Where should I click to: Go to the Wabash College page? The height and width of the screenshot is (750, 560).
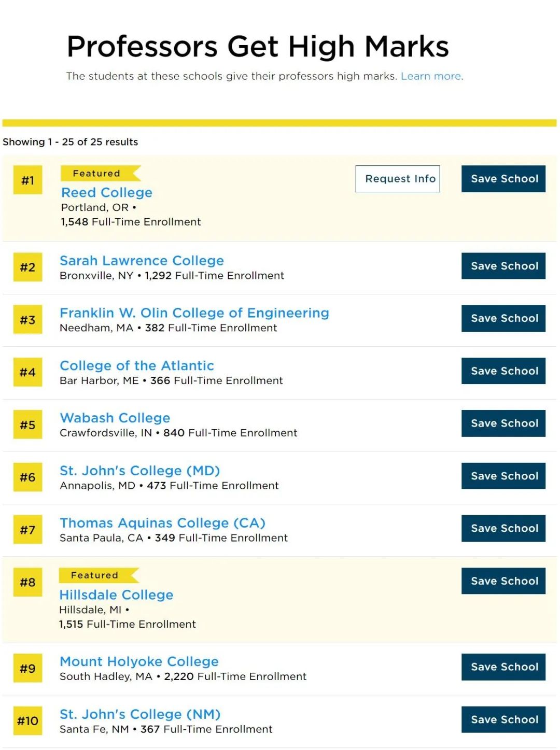[x=115, y=418]
